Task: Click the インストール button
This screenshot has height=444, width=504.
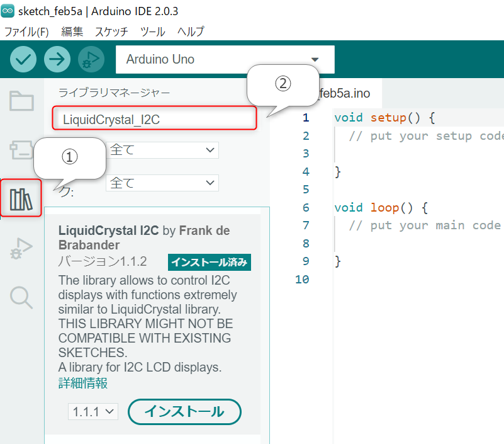Action: 184,412
